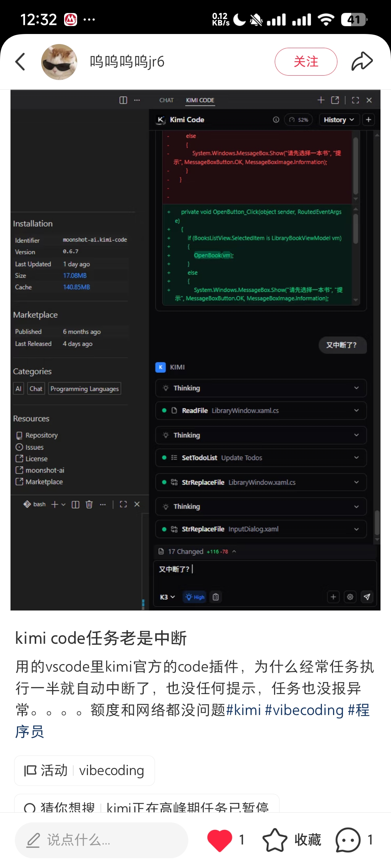391x868 pixels.
Task: Click the clipboard icon beside High
Action: (216, 597)
